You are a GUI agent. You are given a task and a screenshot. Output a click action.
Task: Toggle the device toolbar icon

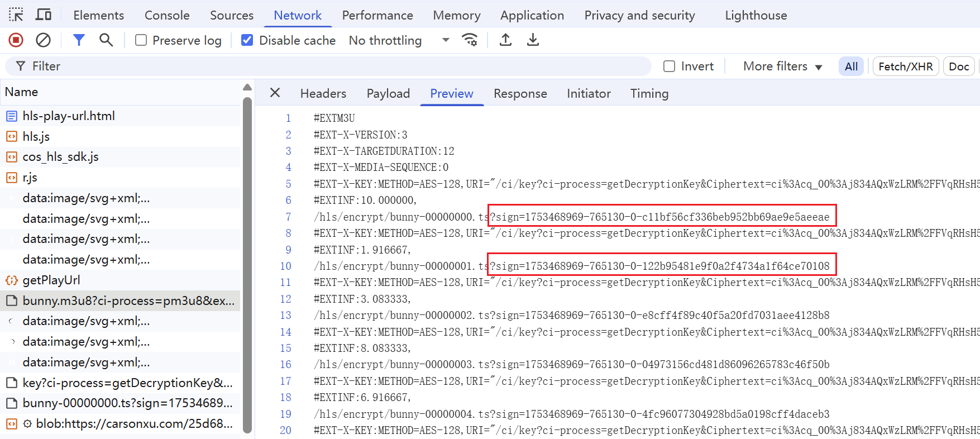[43, 15]
